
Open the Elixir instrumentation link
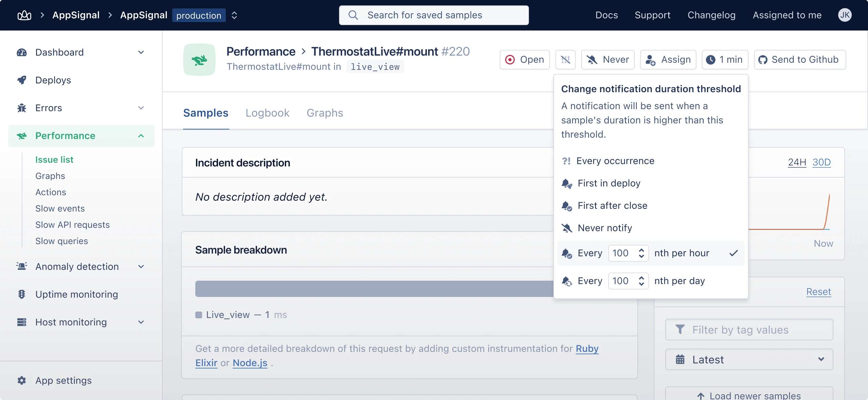pyautogui.click(x=206, y=363)
